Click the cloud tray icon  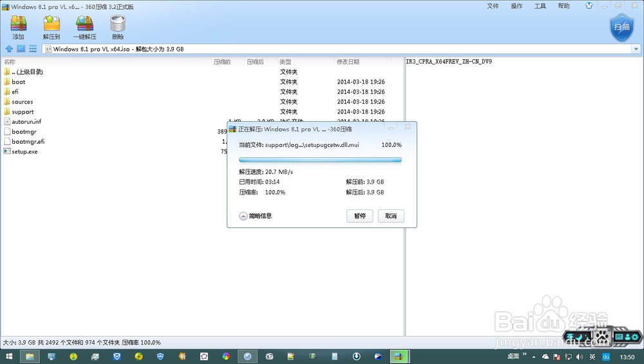(x=545, y=357)
